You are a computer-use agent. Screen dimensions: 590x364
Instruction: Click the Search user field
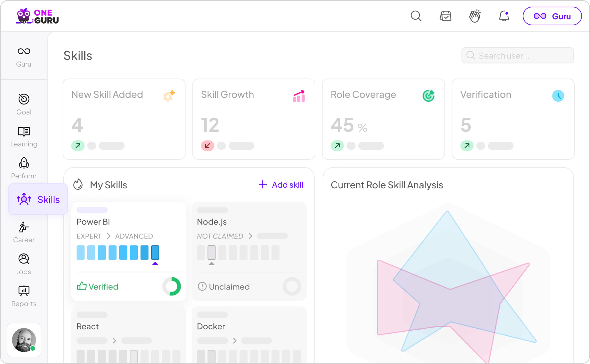click(x=517, y=55)
